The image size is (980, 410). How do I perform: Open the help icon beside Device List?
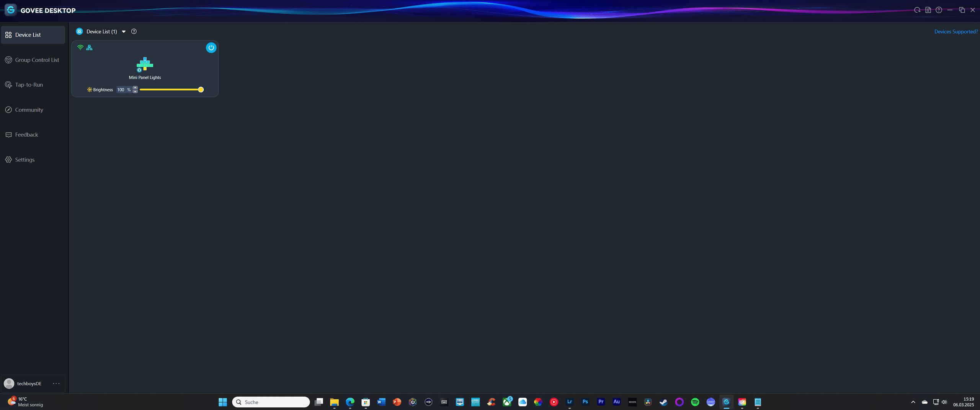pyautogui.click(x=134, y=31)
